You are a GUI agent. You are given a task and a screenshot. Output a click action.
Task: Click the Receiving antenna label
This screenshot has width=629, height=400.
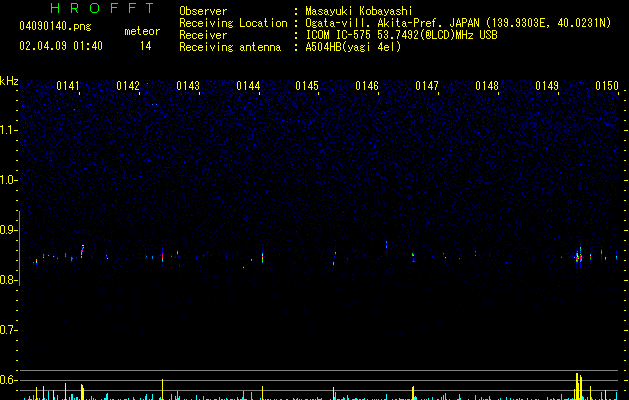coord(230,47)
